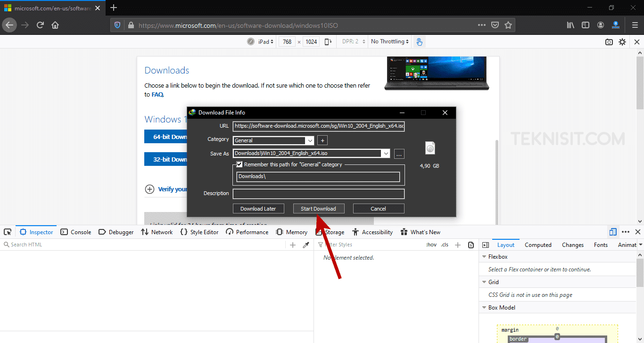Click the Download Later button
The height and width of the screenshot is (343, 644).
[258, 209]
